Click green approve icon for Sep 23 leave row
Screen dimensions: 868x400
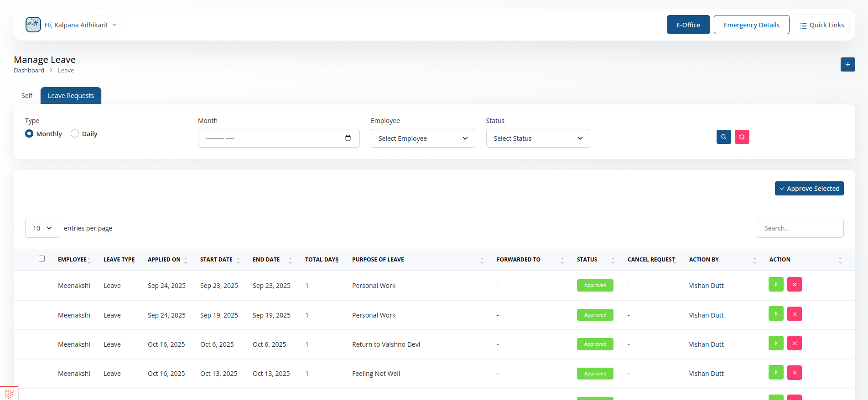pyautogui.click(x=776, y=284)
